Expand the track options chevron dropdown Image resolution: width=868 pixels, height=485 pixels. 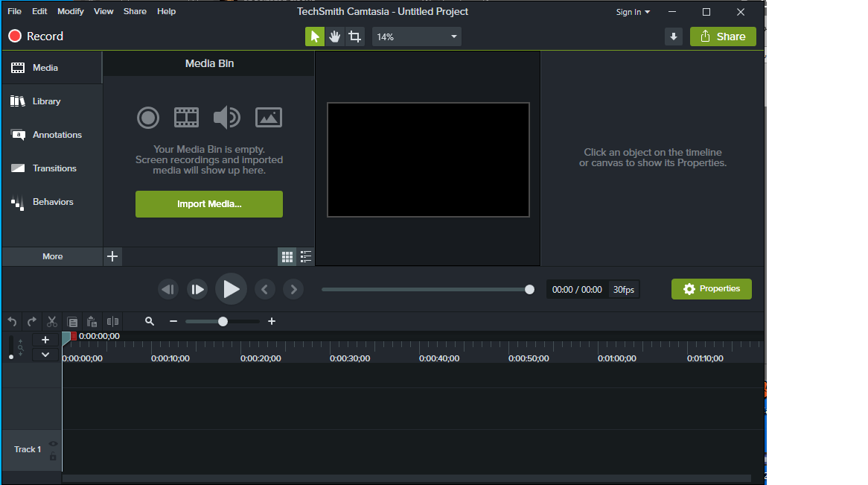coord(45,355)
